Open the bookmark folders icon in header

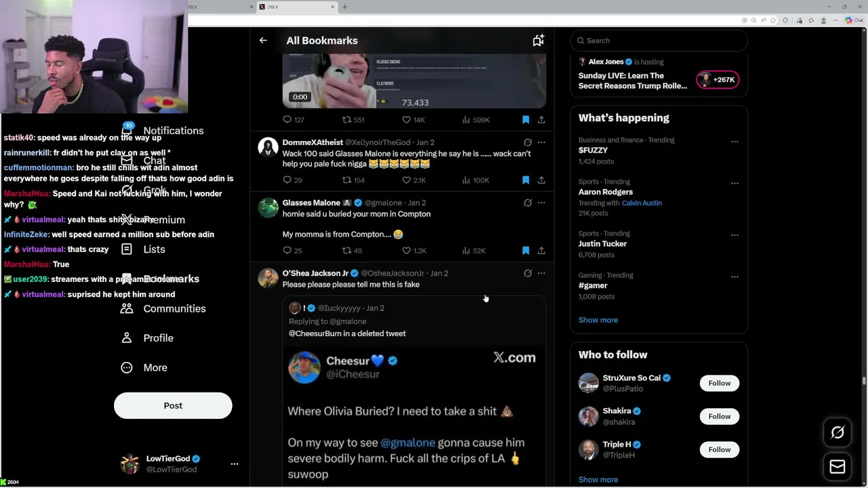click(538, 41)
